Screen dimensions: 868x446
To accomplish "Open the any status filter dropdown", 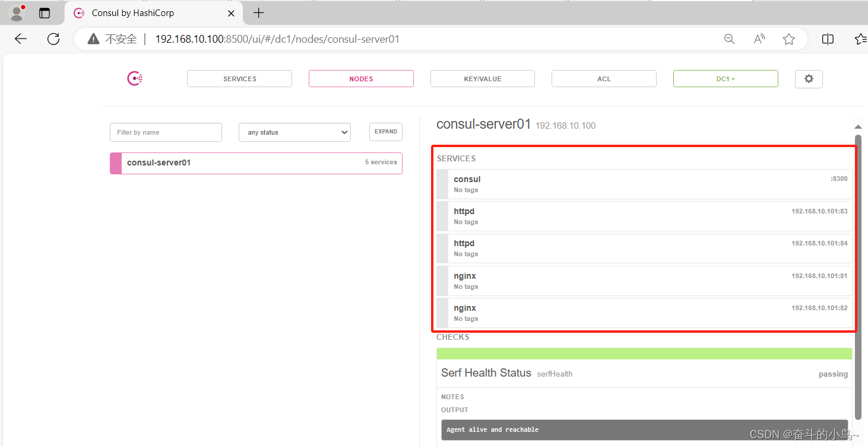I will [x=294, y=132].
